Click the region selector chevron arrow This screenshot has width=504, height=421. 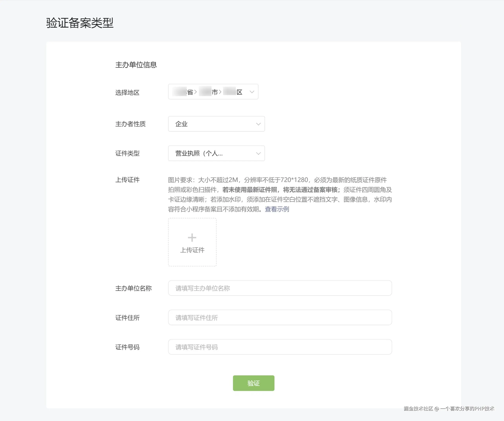[x=252, y=92]
